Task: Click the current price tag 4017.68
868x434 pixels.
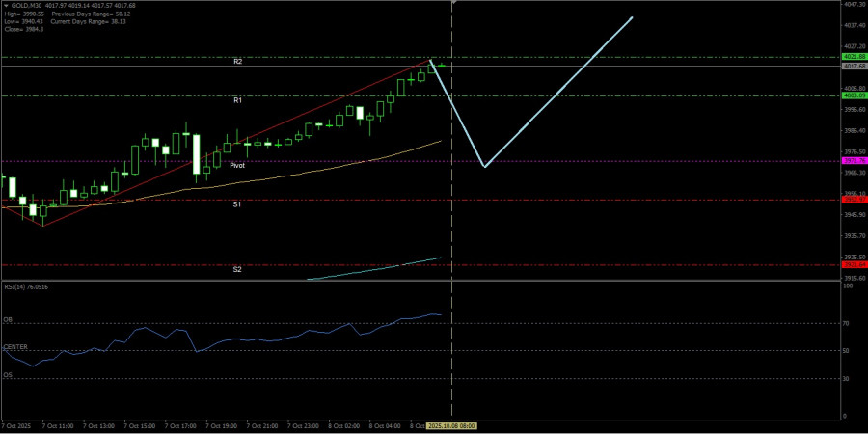Action: [854, 67]
